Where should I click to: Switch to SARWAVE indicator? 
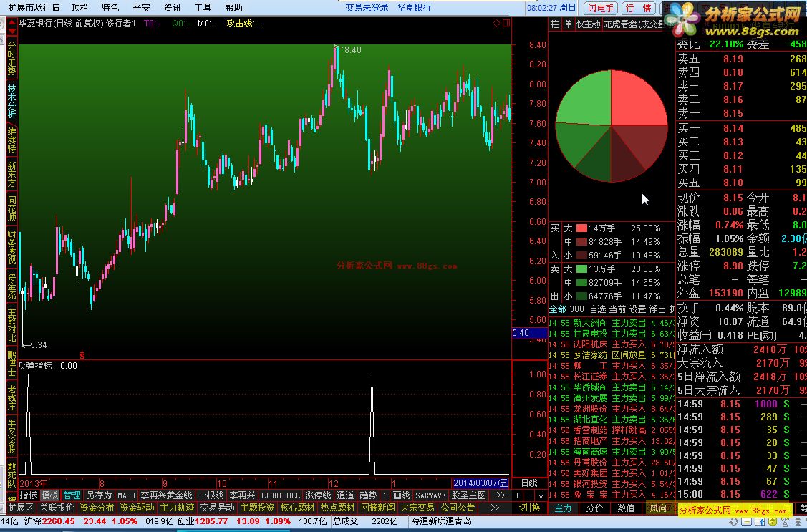(x=430, y=495)
